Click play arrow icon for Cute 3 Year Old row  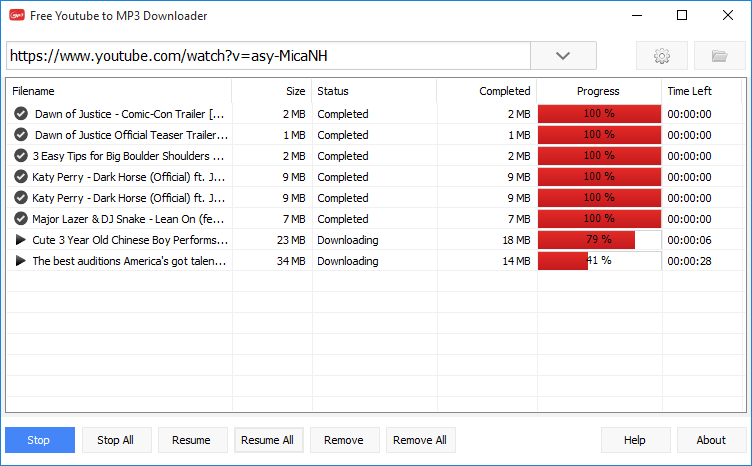coord(21,240)
